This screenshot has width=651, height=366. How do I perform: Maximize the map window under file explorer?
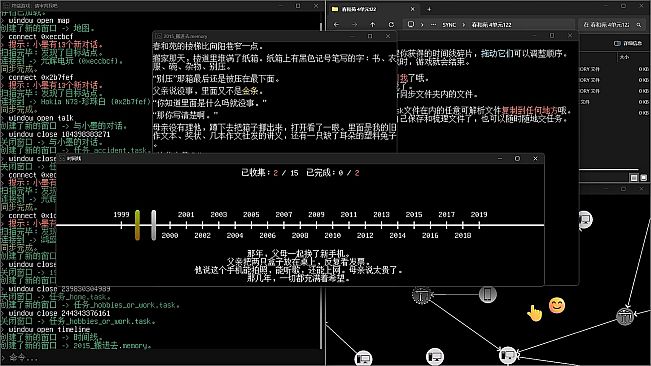[x=623, y=189]
